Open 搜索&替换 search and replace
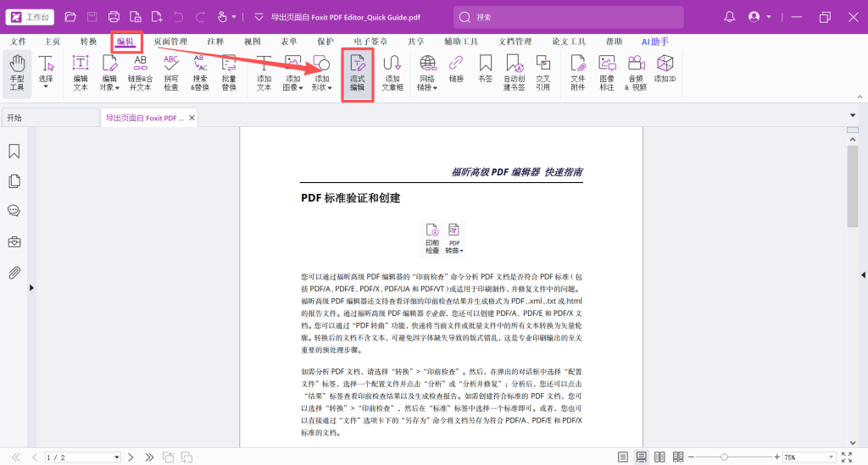 click(200, 73)
